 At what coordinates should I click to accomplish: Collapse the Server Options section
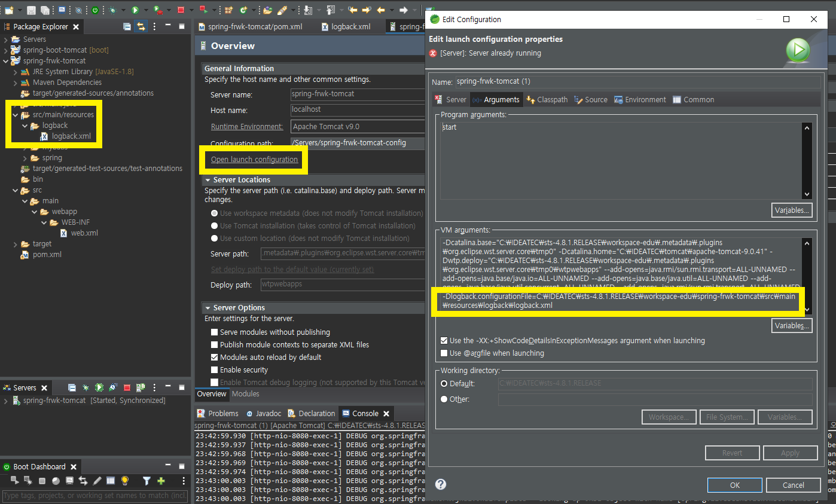pyautogui.click(x=208, y=308)
